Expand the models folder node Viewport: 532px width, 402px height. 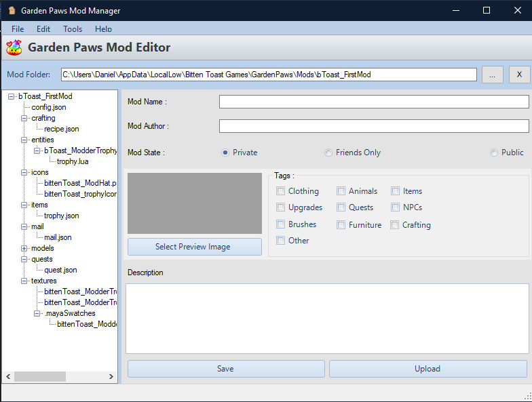[24, 248]
